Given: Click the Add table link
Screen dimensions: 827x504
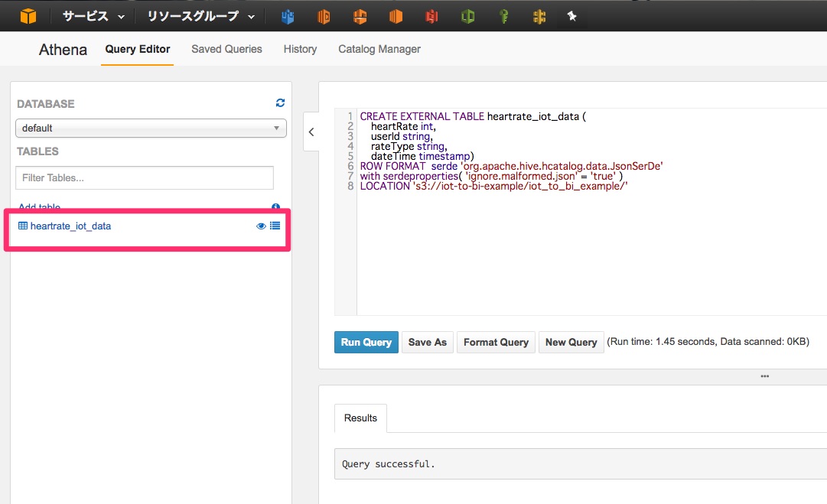Looking at the screenshot, I should [x=40, y=206].
